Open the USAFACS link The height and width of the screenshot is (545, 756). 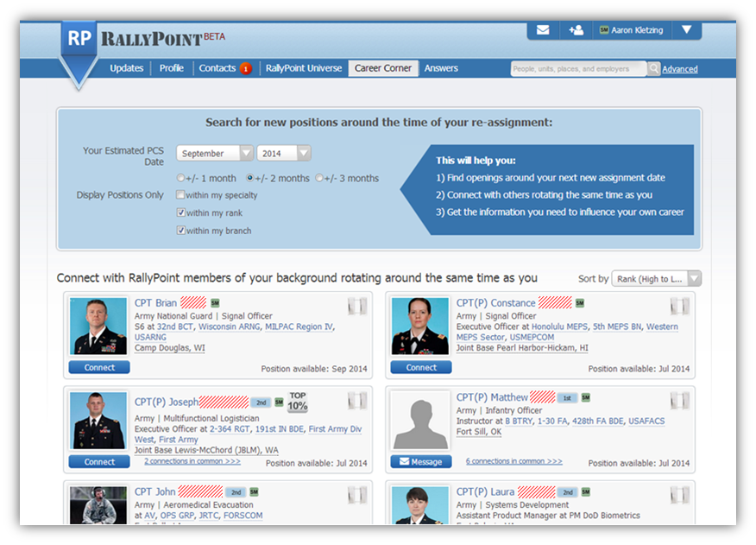tap(646, 421)
